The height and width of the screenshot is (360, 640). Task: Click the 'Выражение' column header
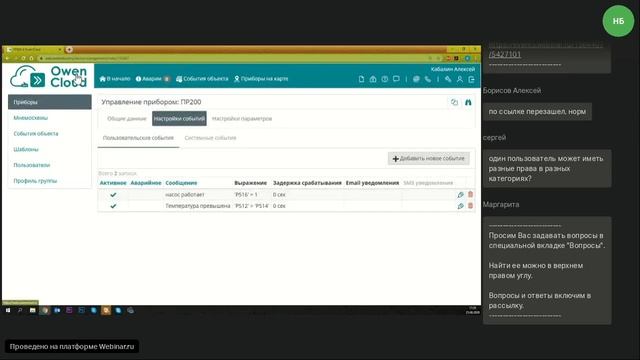click(x=251, y=183)
